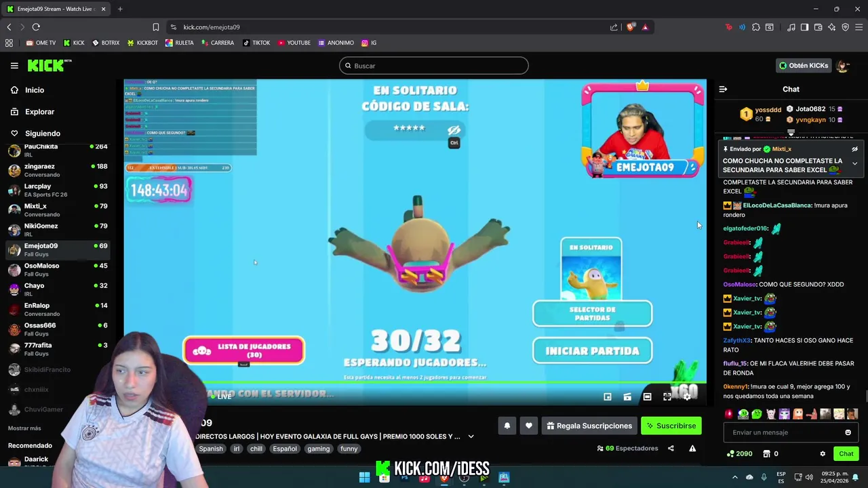
Task: Toggle mini player mode
Action: pyautogui.click(x=608, y=396)
